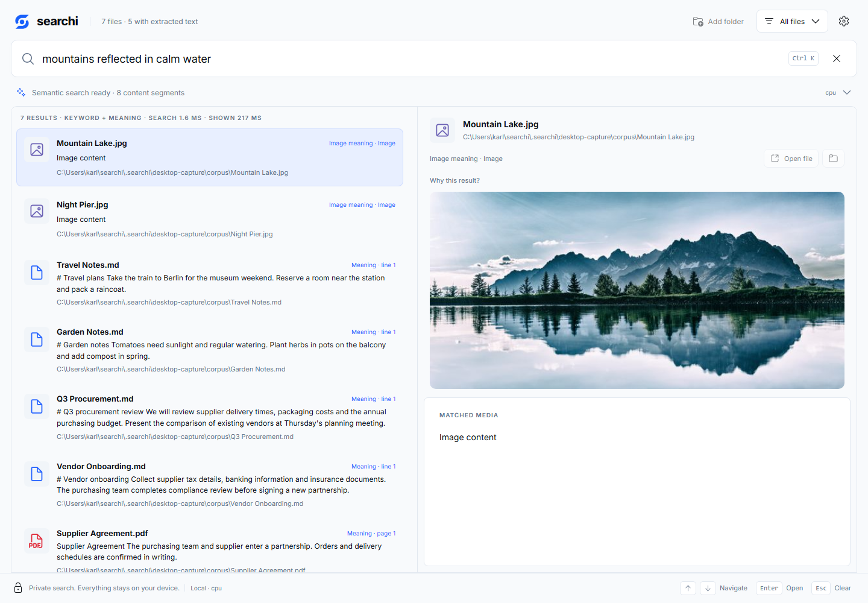Clear the search query with X
The width and height of the screenshot is (868, 603).
tap(837, 58)
